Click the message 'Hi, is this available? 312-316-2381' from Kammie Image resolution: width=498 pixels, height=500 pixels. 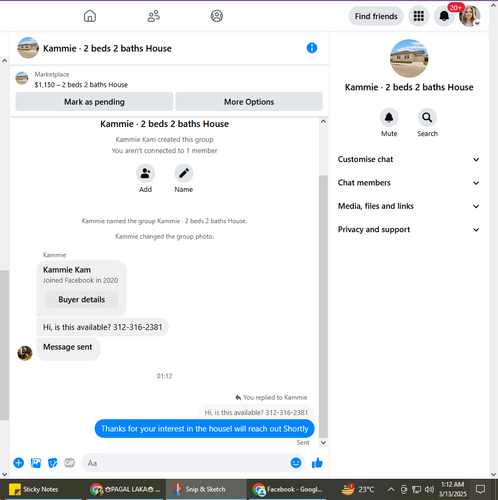(x=103, y=327)
